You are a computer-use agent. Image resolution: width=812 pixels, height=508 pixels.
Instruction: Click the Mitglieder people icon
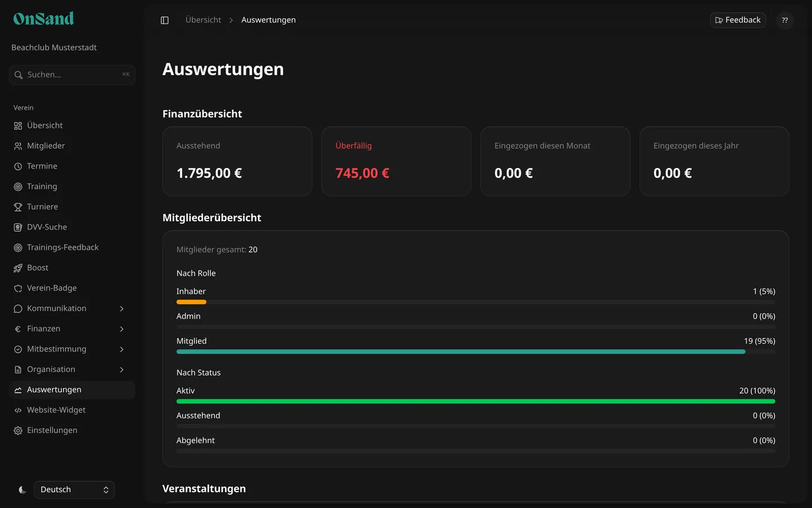18,146
